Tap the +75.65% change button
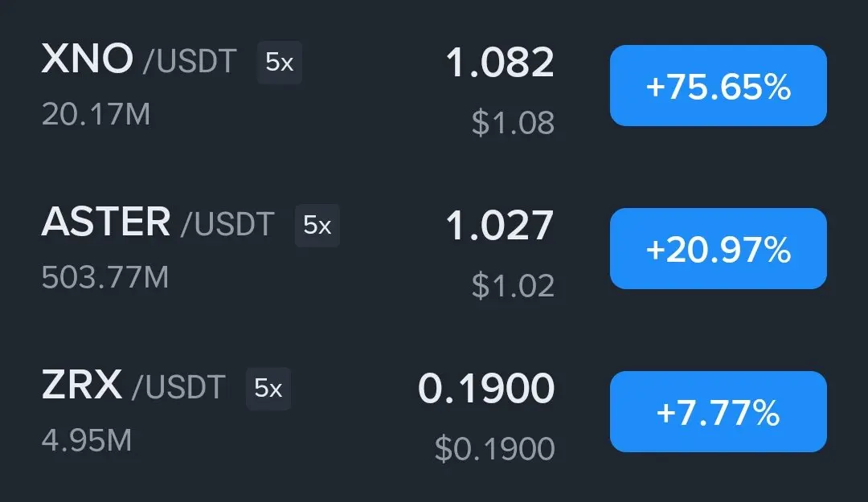868x502 pixels. (x=718, y=86)
